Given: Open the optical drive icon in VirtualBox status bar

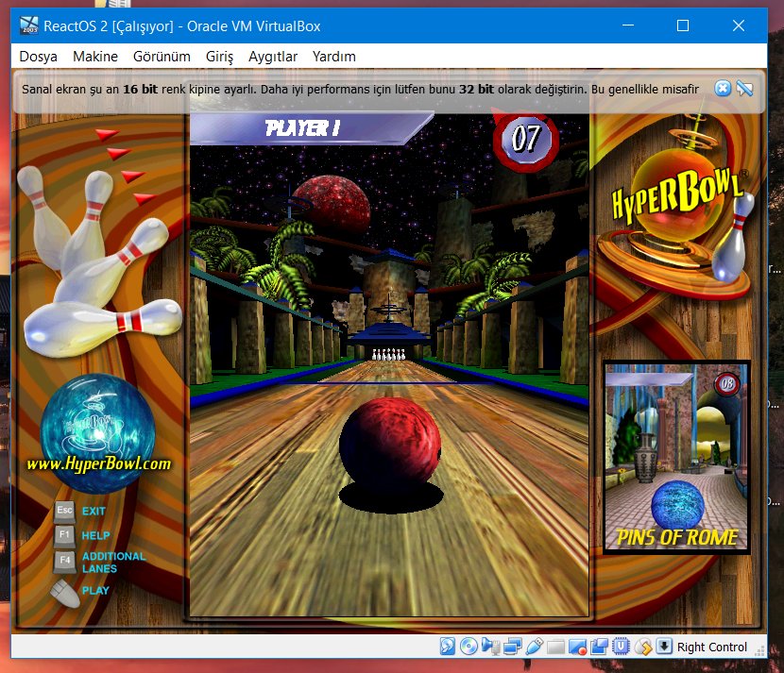Looking at the screenshot, I should [x=469, y=648].
